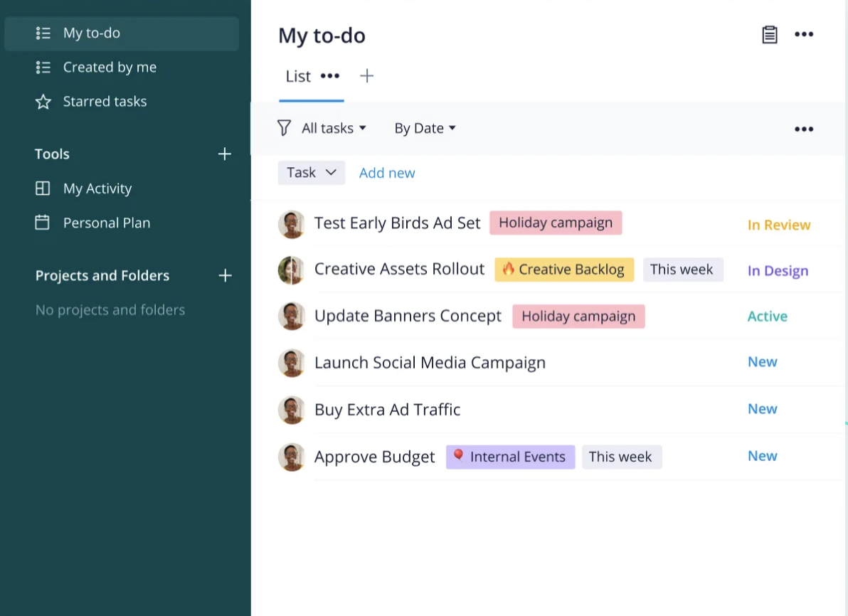Viewport: 848px width, 616px height.
Task: Click the Tools section heading
Action: [52, 154]
